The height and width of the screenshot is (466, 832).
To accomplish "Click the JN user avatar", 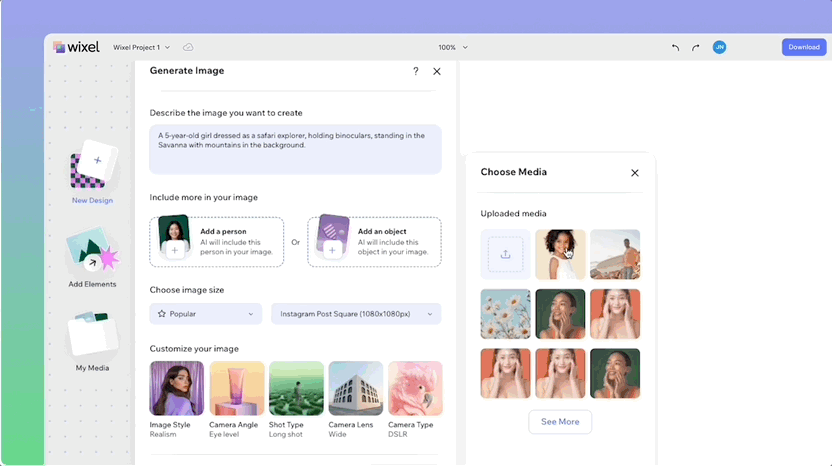I will coord(719,47).
